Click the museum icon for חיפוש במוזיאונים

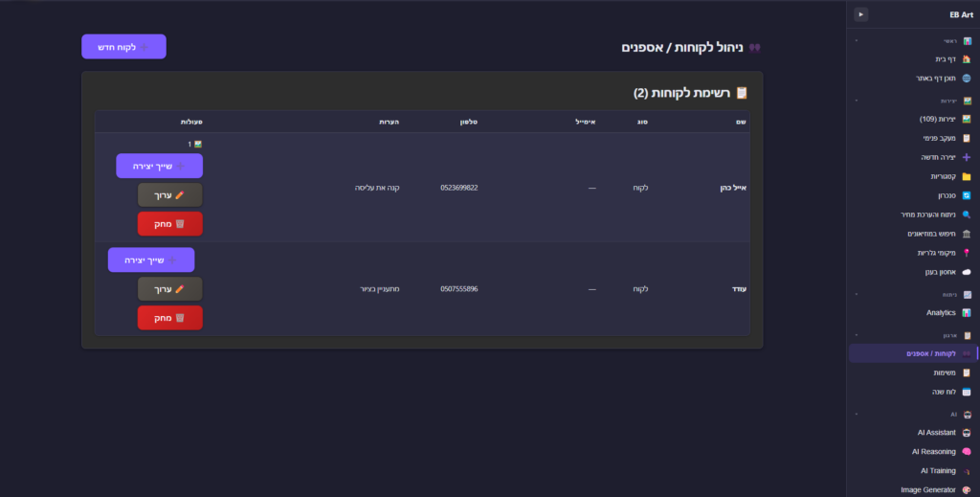click(967, 234)
